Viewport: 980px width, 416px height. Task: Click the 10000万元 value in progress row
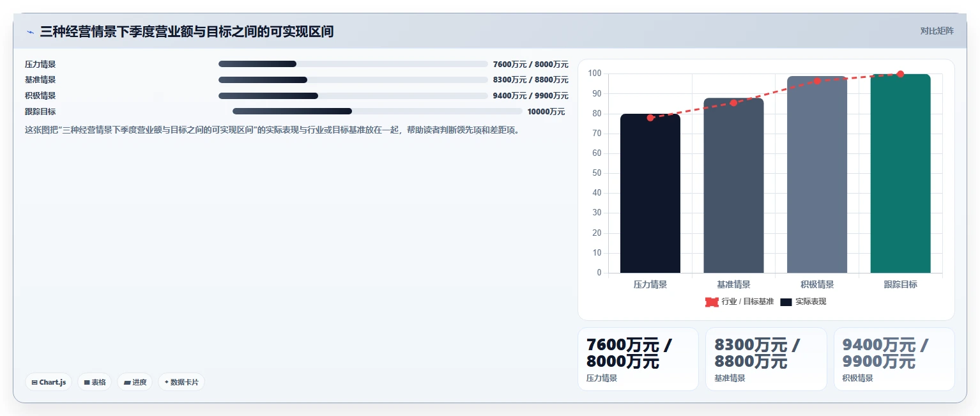546,111
